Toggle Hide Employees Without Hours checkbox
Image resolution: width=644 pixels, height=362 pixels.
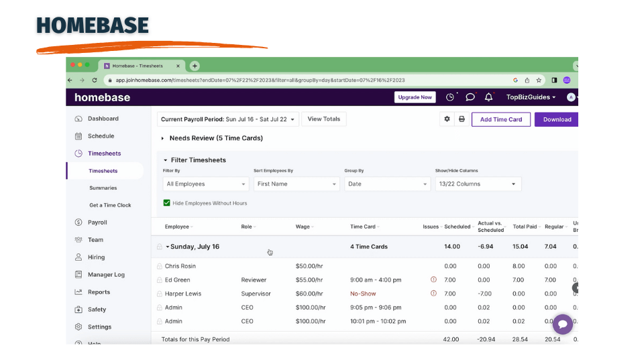pos(167,202)
